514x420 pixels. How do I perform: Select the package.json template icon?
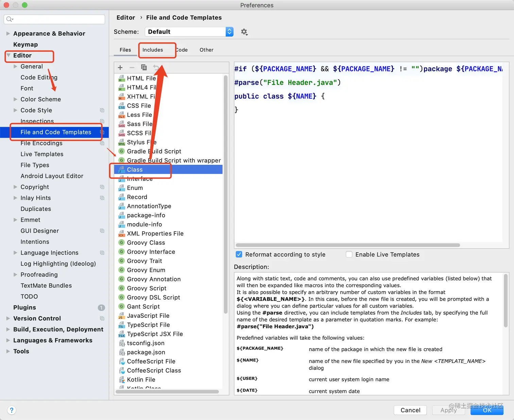click(x=121, y=353)
